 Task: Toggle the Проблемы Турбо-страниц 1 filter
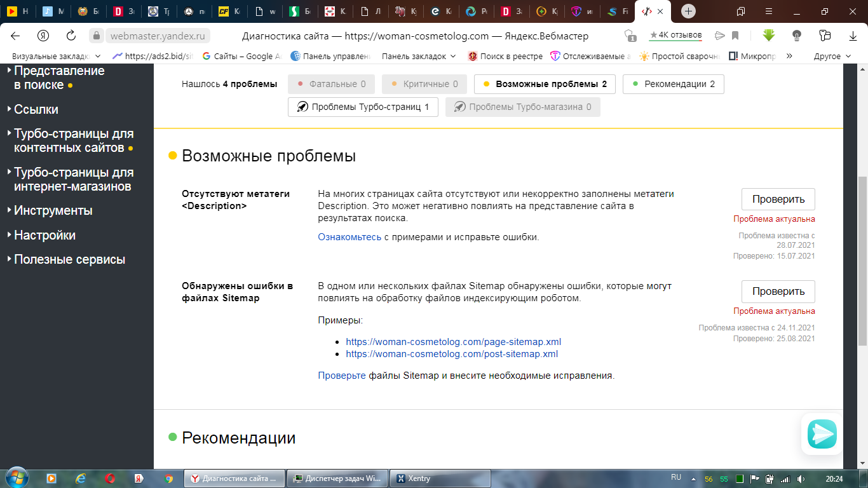363,107
